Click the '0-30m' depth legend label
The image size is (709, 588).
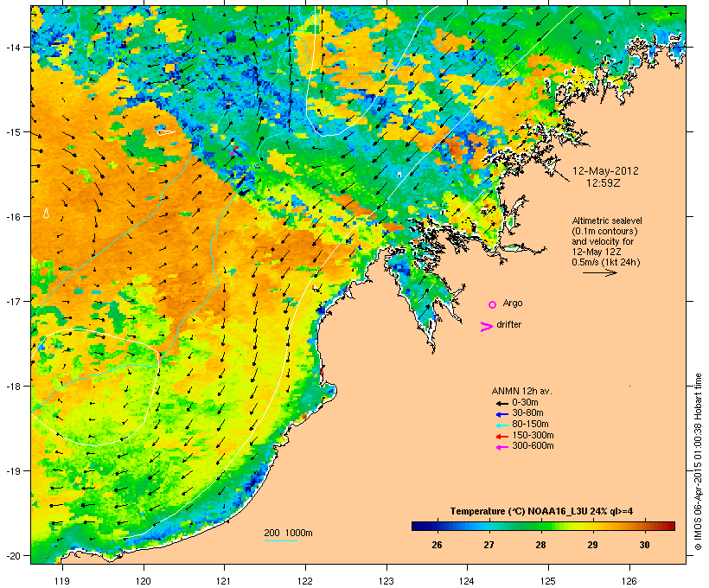coord(525,402)
